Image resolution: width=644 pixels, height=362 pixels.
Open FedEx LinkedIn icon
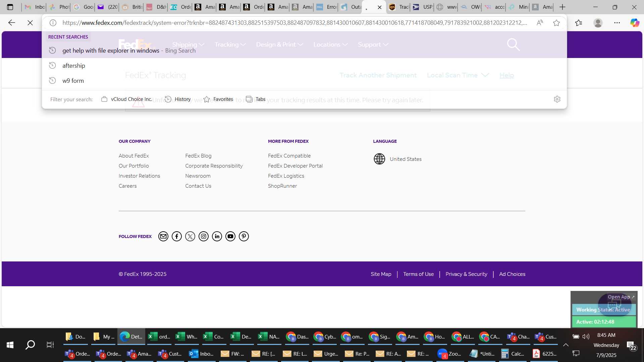(x=217, y=236)
